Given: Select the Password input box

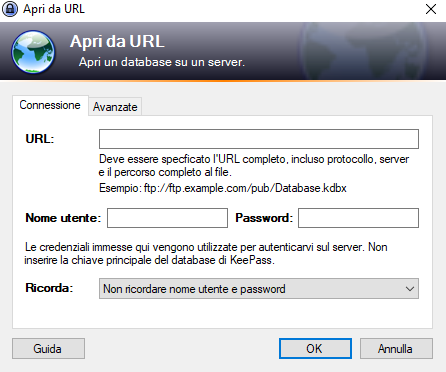Looking at the screenshot, I should pos(358,218).
